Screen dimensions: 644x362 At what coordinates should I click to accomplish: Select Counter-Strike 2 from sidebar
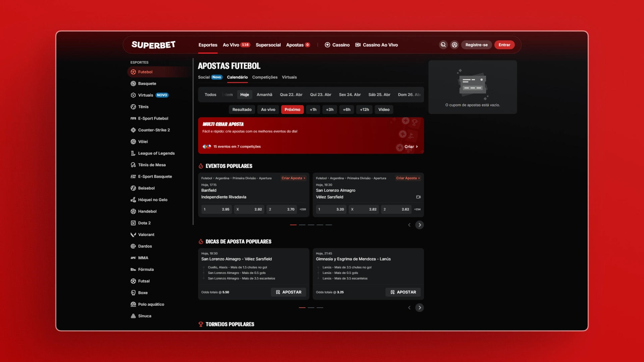point(154,130)
